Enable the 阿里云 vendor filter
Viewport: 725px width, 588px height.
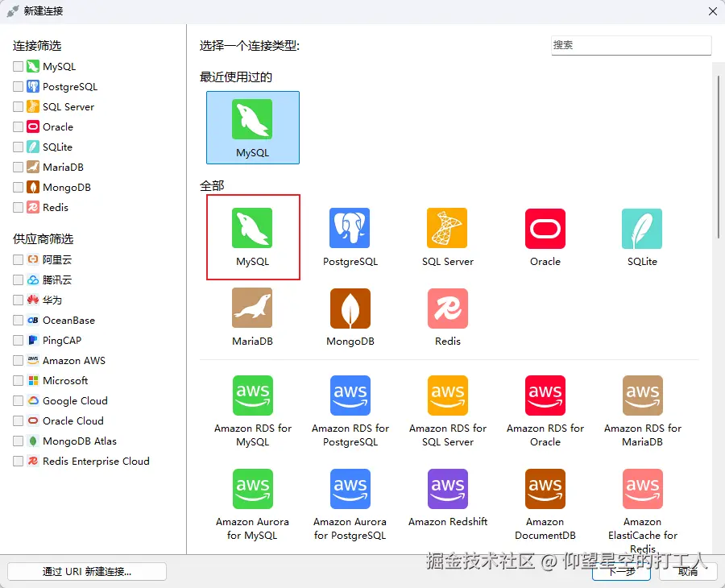(18, 260)
